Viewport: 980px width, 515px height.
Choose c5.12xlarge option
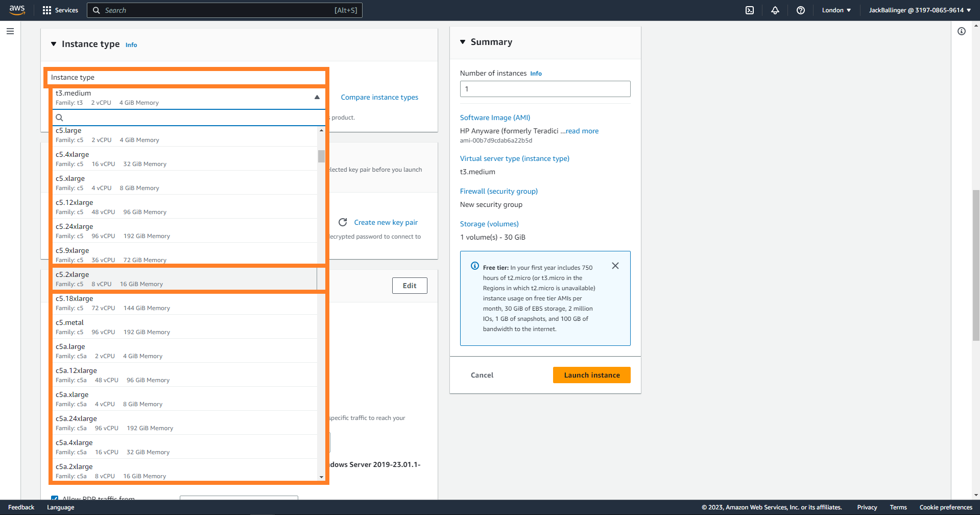coord(185,207)
